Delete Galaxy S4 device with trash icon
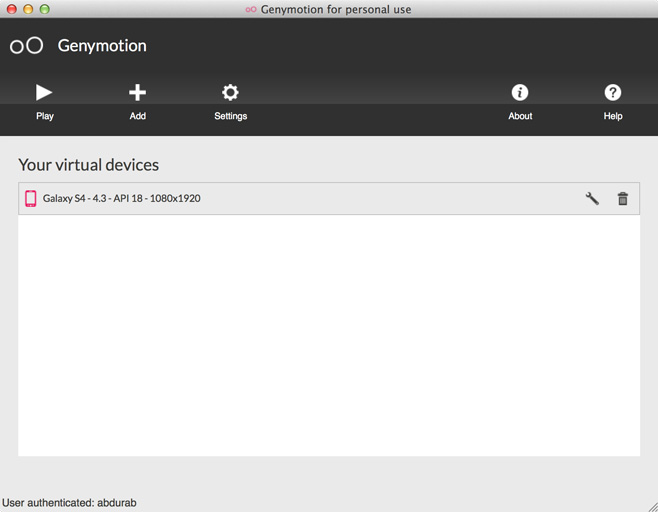The width and height of the screenshot is (658, 512). [623, 198]
